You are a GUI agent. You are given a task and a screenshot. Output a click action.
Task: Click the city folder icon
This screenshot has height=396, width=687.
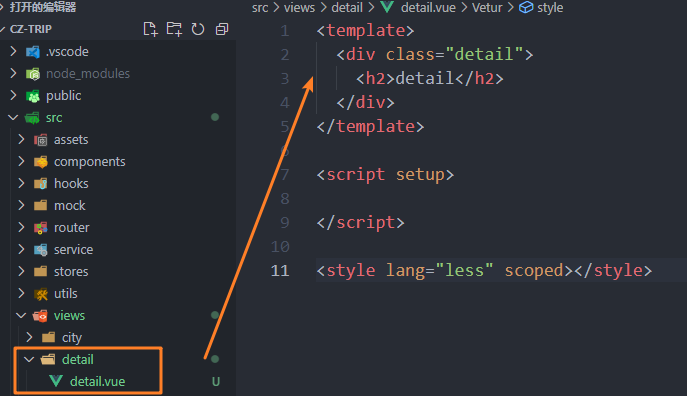(x=49, y=337)
